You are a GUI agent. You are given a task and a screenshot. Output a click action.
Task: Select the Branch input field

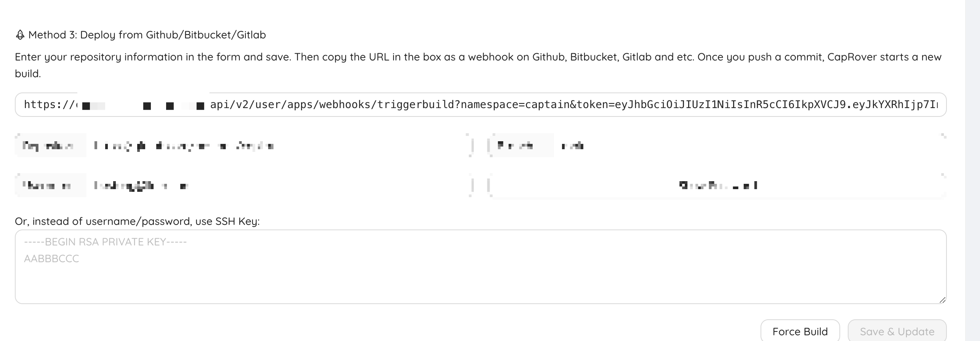(x=747, y=145)
